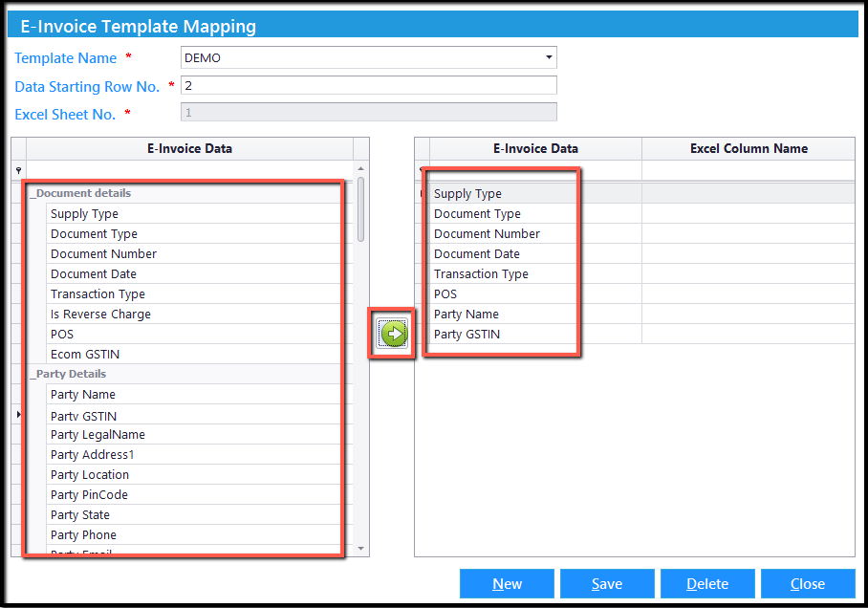Viewport: 868px width, 608px height.
Task: Click the row selector arrow beside Party GSTIN
Action: click(18, 415)
